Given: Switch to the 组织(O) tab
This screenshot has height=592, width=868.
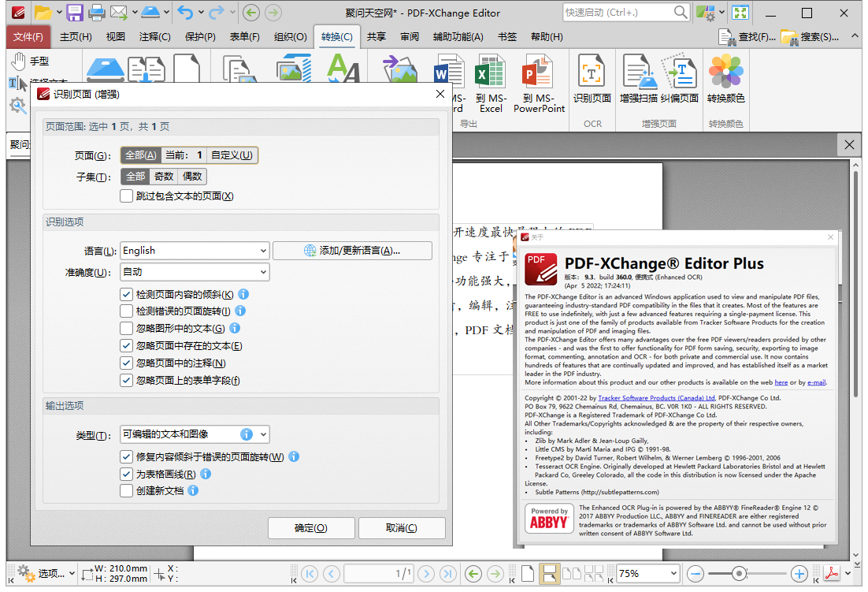Looking at the screenshot, I should click(290, 36).
